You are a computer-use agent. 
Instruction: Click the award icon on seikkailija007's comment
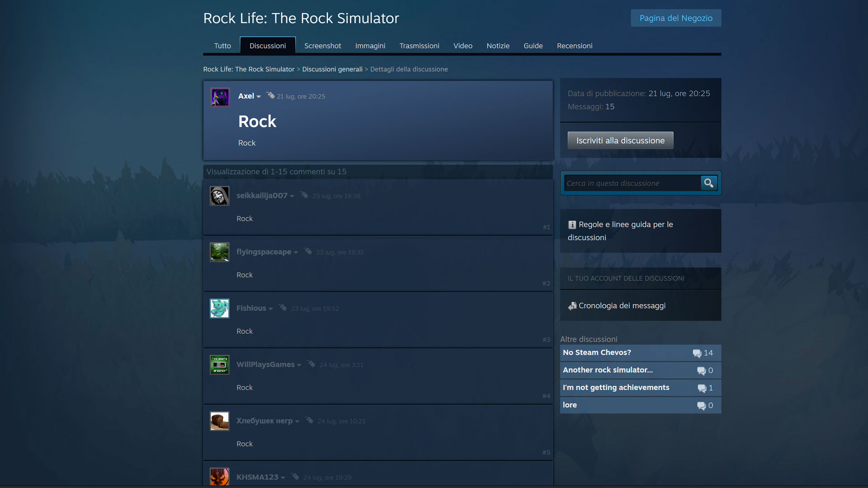[x=304, y=195]
